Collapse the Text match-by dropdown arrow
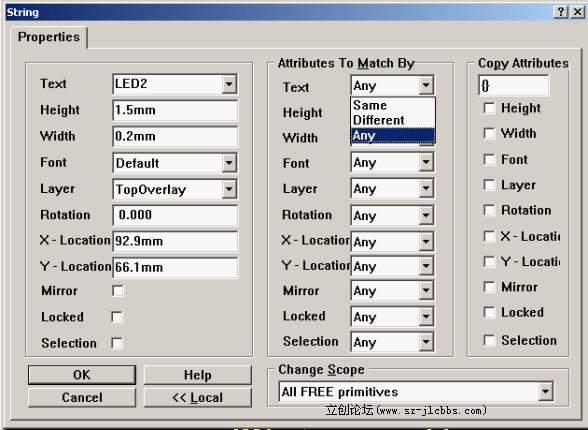The width and height of the screenshot is (588, 430). [x=426, y=85]
